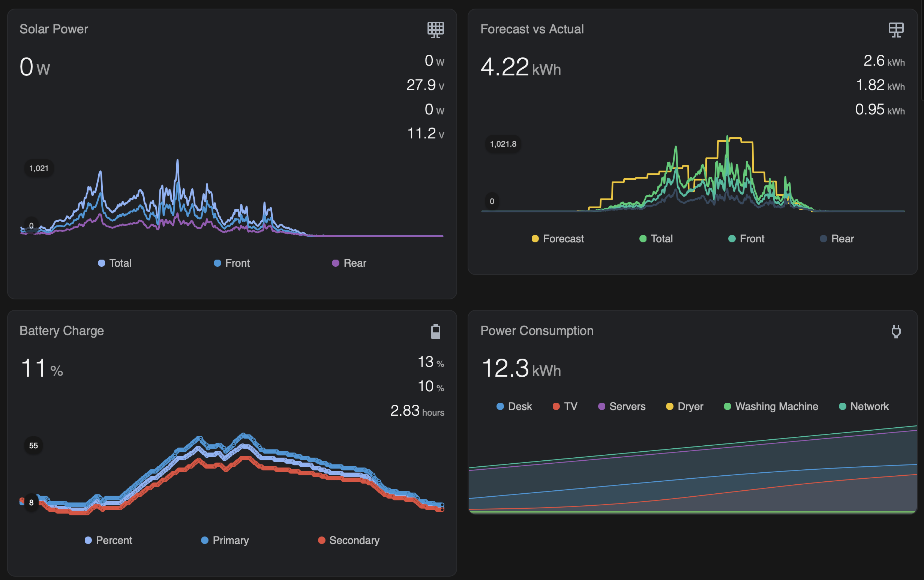Hide the Percent series in Battery Charge
The height and width of the screenshot is (580, 924).
[x=108, y=540]
